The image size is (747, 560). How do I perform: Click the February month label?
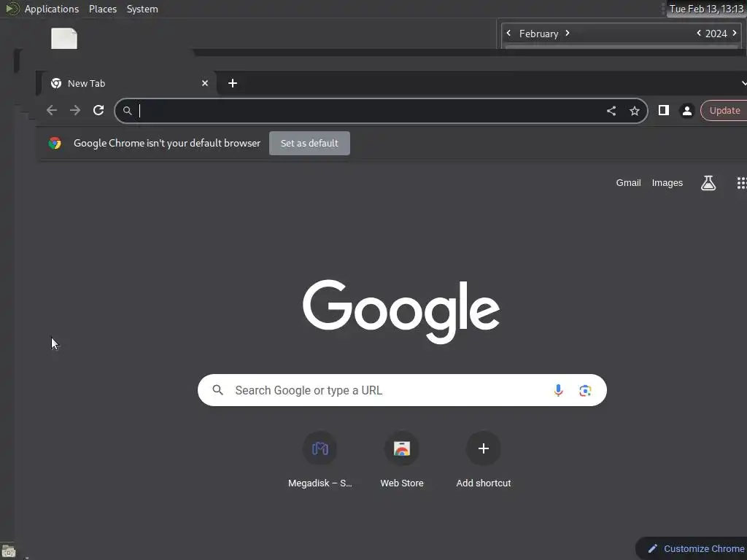point(538,34)
